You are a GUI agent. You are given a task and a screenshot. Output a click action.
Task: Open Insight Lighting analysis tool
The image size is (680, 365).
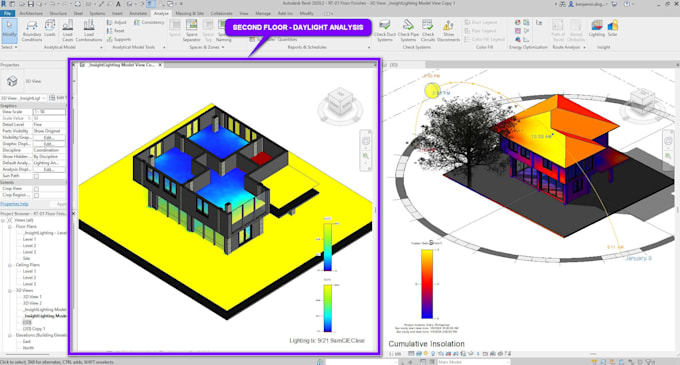597,29
